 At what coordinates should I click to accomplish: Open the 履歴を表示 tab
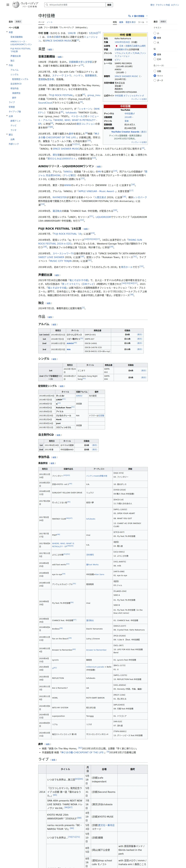pos(131,22)
